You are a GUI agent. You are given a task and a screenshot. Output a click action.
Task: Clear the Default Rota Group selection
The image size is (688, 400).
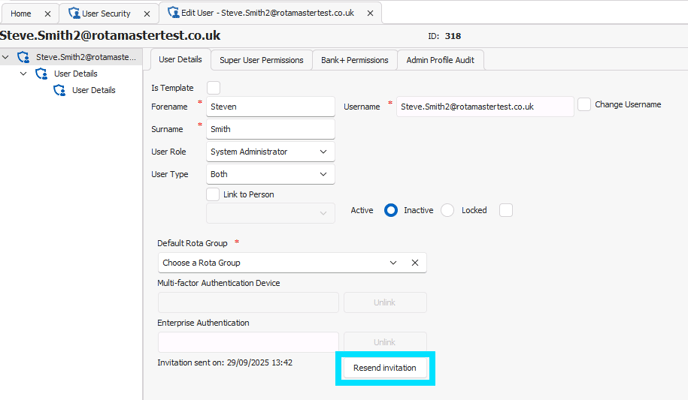(x=415, y=263)
